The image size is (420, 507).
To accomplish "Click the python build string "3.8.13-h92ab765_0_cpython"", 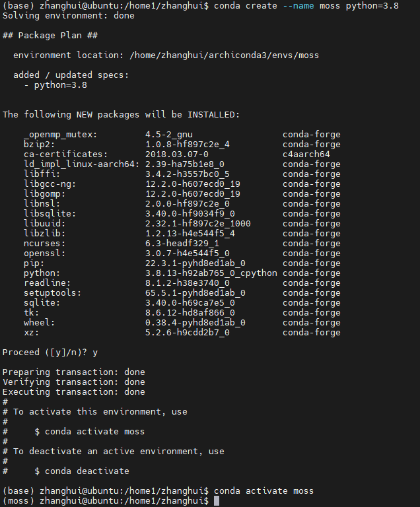I will (211, 273).
